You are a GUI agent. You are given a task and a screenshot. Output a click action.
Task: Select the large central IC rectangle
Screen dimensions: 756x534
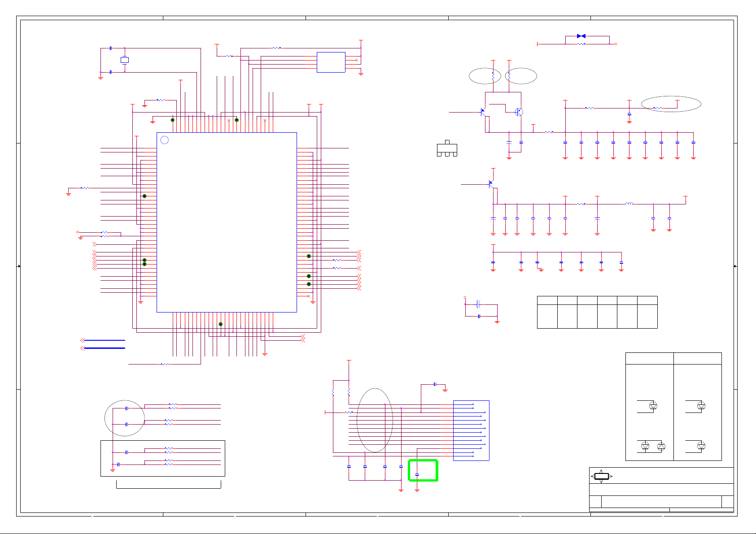227,222
